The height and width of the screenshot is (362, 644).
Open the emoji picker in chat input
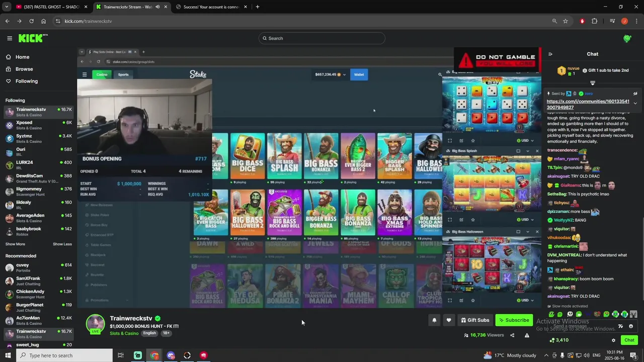point(631,326)
